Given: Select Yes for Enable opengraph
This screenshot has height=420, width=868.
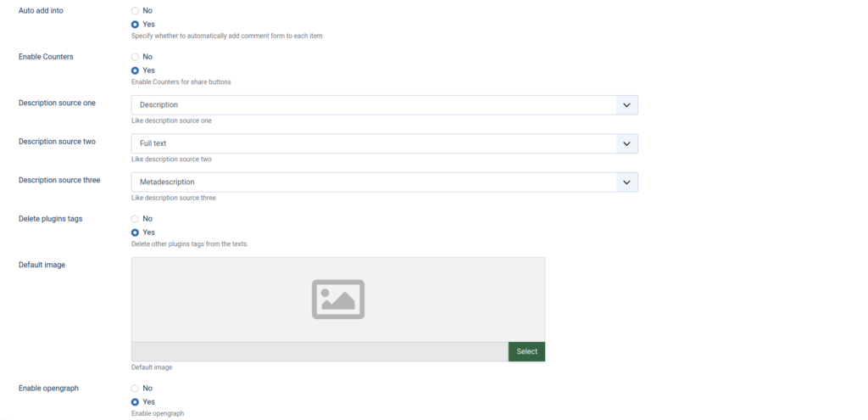Looking at the screenshot, I should point(135,401).
